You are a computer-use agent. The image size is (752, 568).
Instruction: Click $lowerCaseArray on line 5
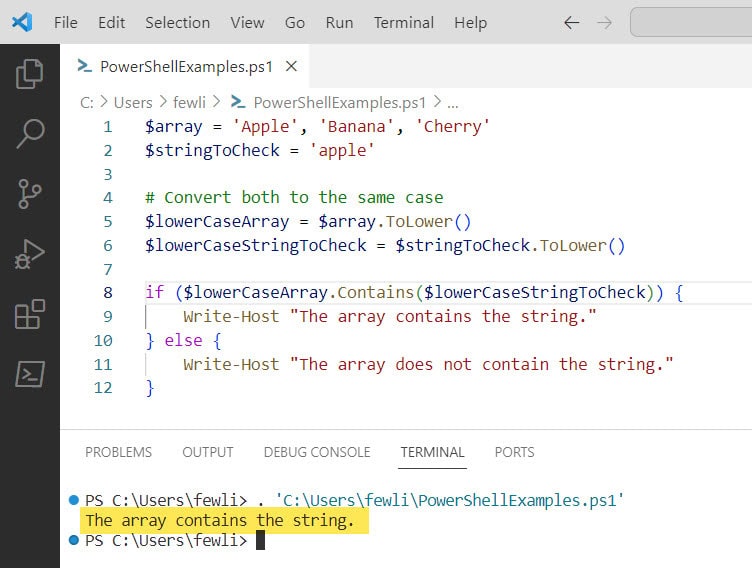coord(217,222)
